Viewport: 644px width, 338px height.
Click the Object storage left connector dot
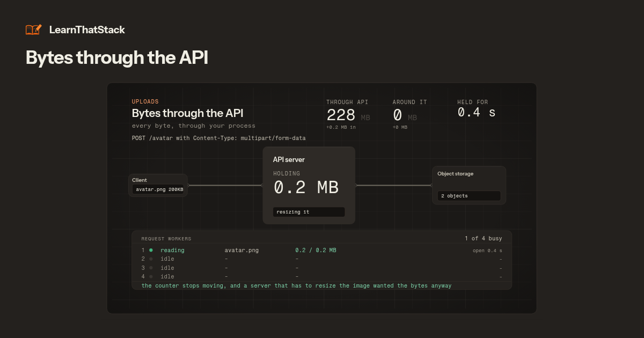coord(432,185)
